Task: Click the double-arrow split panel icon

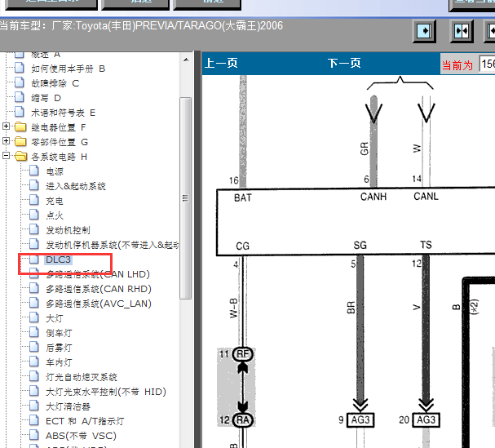Action: click(462, 31)
